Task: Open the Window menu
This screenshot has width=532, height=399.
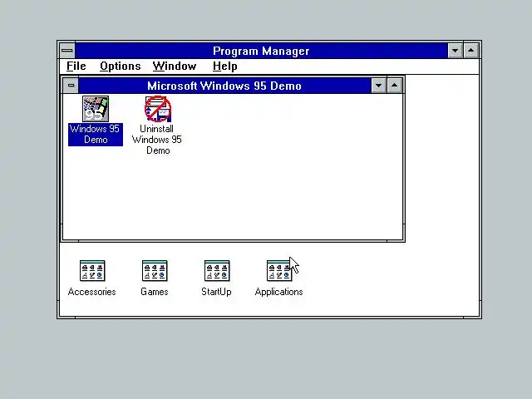Action: tap(175, 66)
